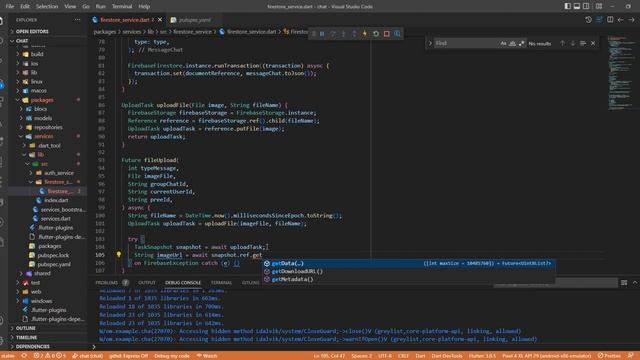Open Dart DevTools from status bar
The width and height of the screenshot is (640, 360).
point(447,356)
